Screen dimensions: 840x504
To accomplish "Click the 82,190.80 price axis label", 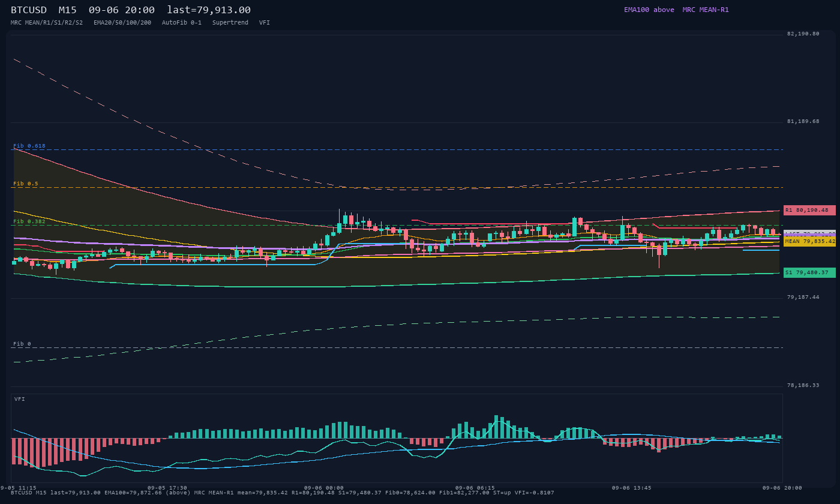I will point(803,34).
